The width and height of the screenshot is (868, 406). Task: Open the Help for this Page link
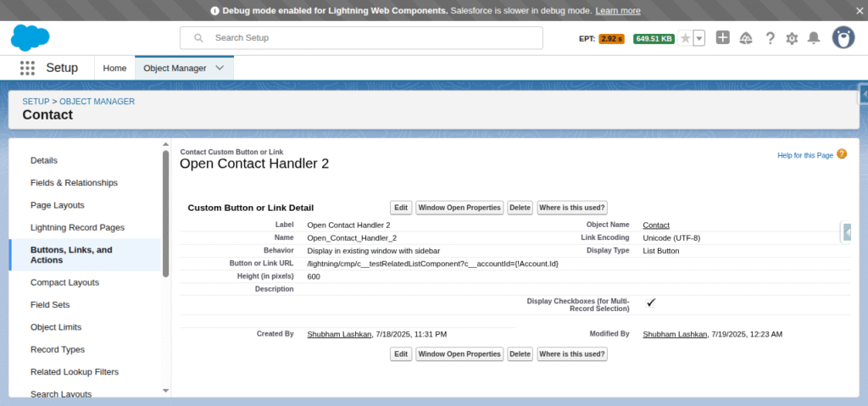pos(805,156)
